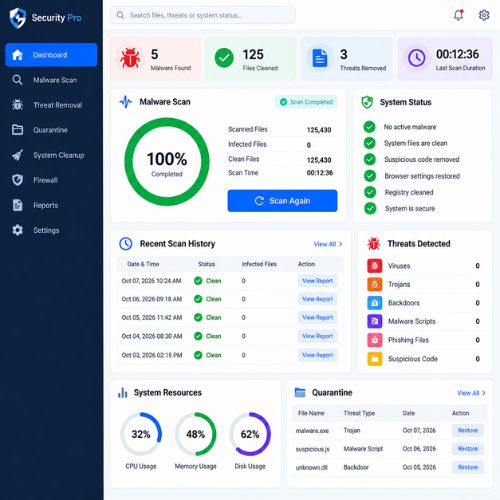Viewport: 500px width, 500px height.
Task: Click the blue Backdoors category icon
Action: (375, 303)
